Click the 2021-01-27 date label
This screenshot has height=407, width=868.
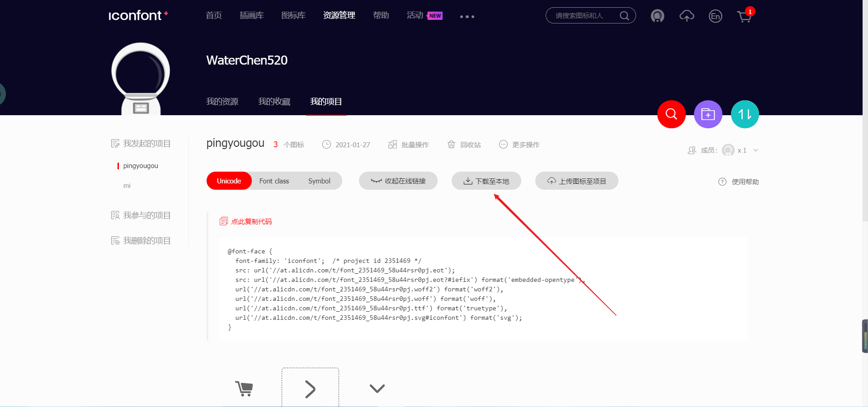tap(353, 145)
